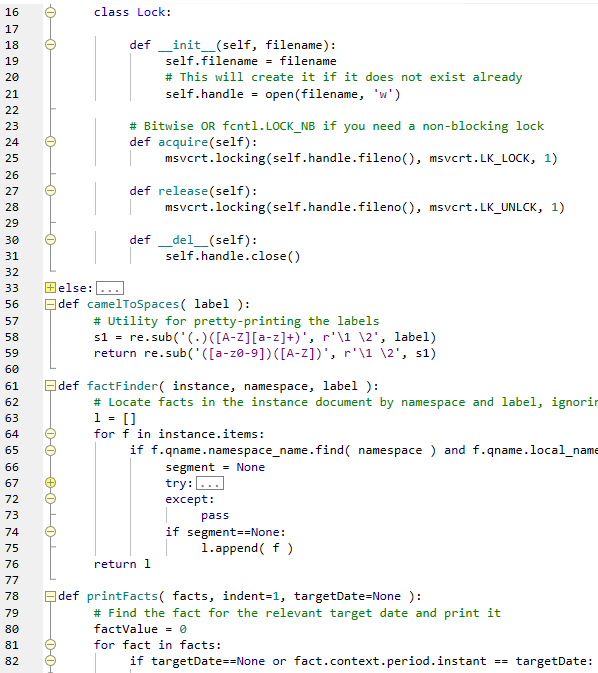
Task: Click 'self.handle = open(filename, 'w')' line
Action: point(283,94)
